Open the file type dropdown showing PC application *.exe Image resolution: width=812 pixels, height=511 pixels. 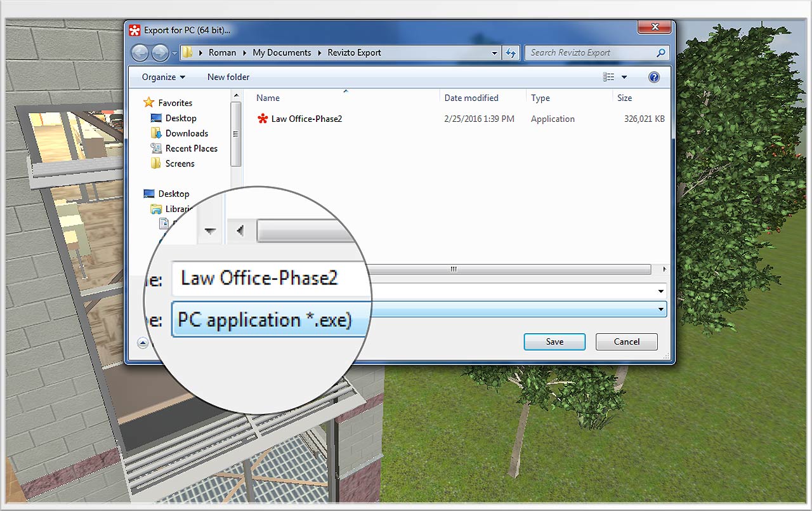(660, 309)
